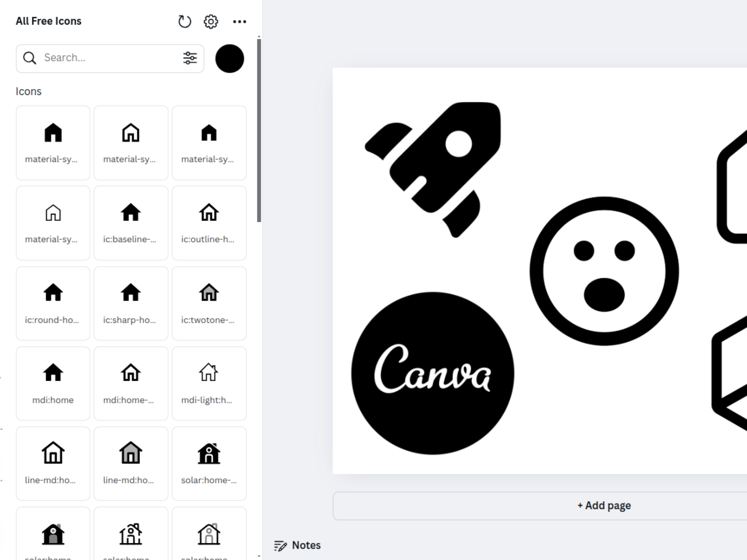Insert the thin-outlined material-sy home icon
This screenshot has height=560, width=747.
pos(53,223)
